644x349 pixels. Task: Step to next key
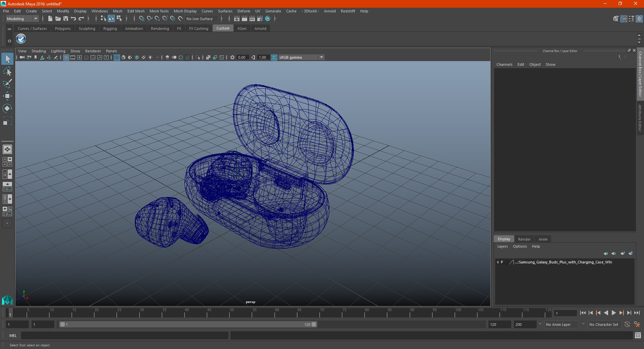[622, 313]
